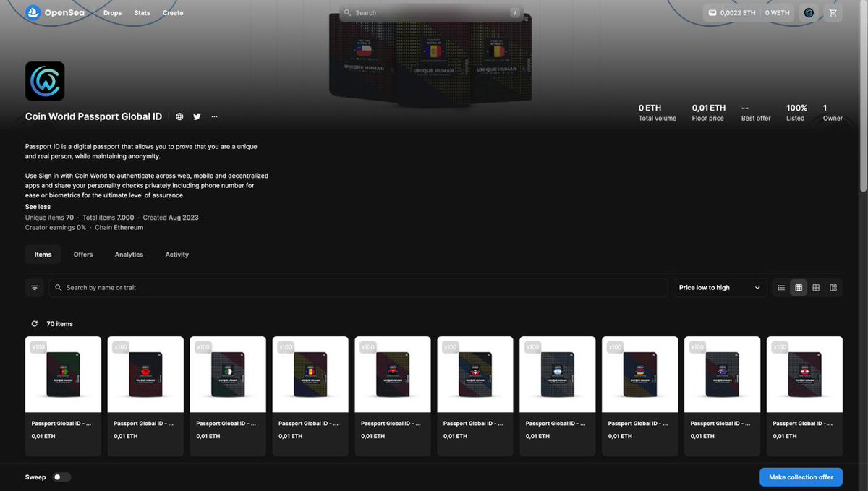Click the Created Aug 2023 text
The width and height of the screenshot is (868, 491).
pos(171,218)
